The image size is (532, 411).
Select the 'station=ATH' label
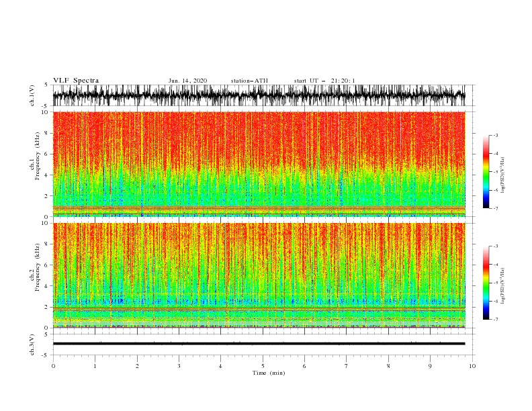pos(249,81)
